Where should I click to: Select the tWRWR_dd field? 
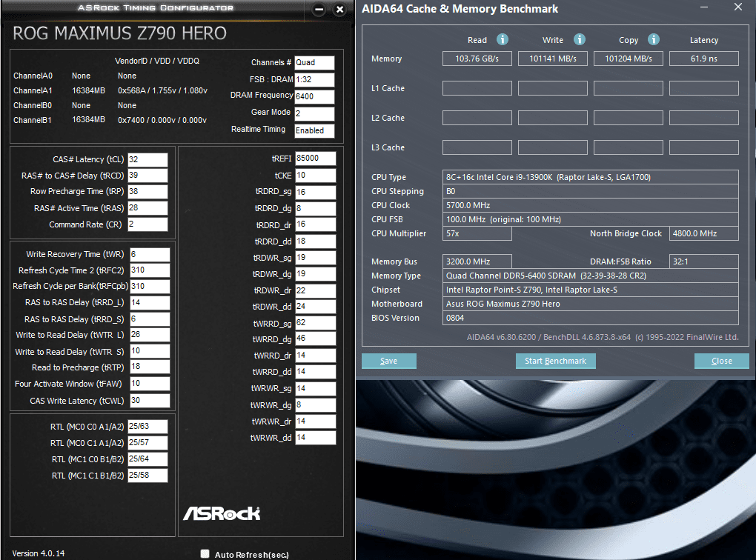315,438
